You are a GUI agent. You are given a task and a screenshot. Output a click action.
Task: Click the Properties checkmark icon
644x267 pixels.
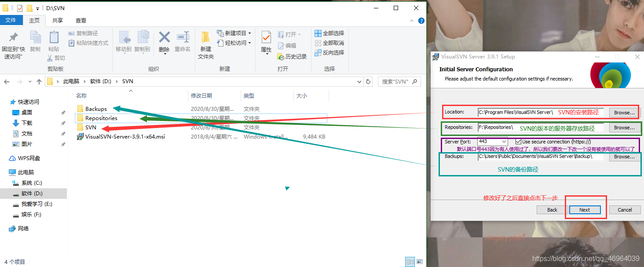(266, 37)
